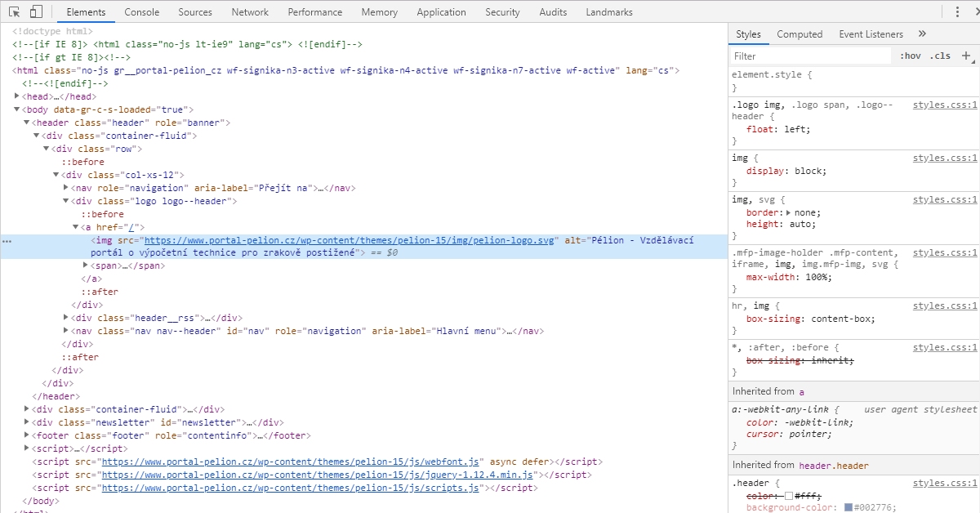Select the ::after pseudo-element under the anchor
The width and height of the screenshot is (980, 513).
99,292
